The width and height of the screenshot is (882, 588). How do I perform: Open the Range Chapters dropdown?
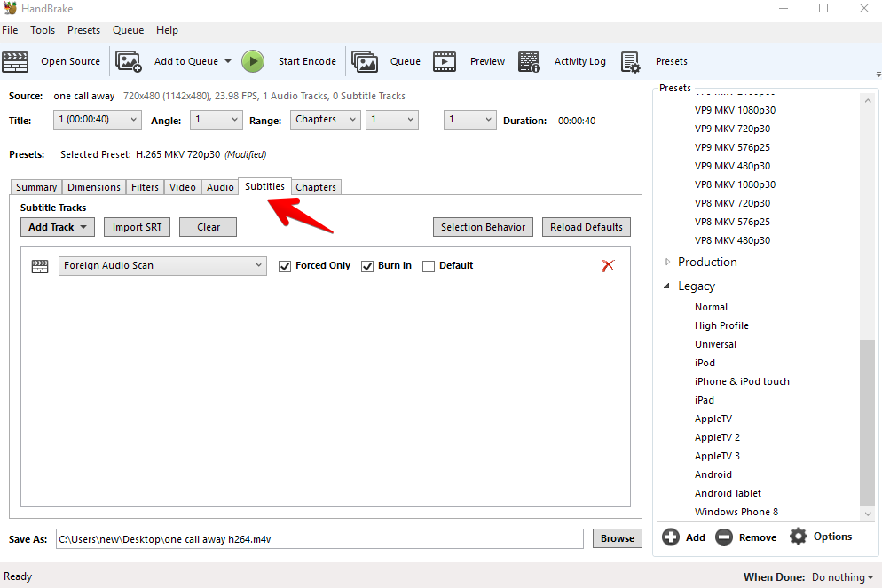[325, 120]
